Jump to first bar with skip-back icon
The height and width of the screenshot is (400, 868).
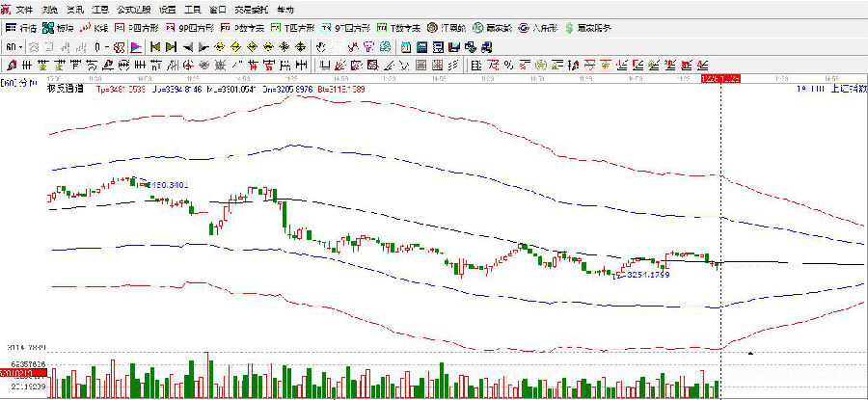point(154,46)
